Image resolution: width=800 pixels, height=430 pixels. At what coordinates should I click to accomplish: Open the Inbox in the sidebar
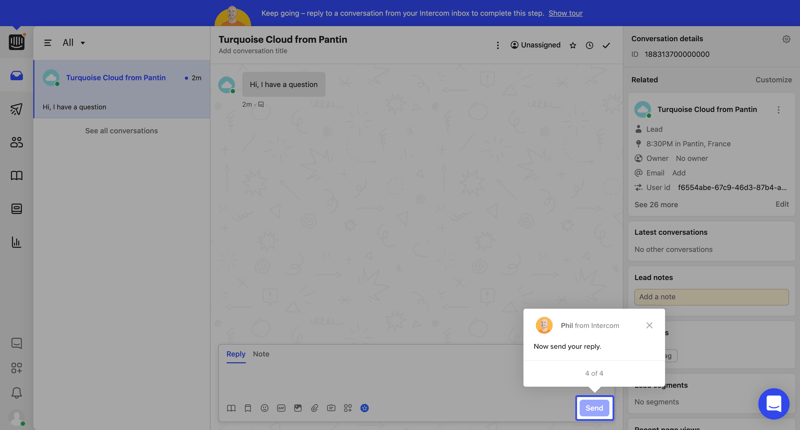click(16, 75)
